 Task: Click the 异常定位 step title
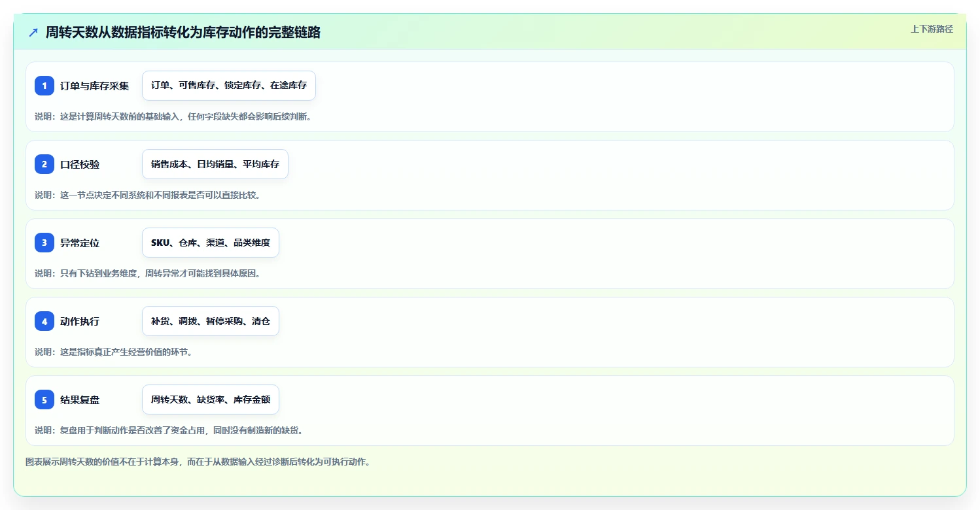click(80, 243)
